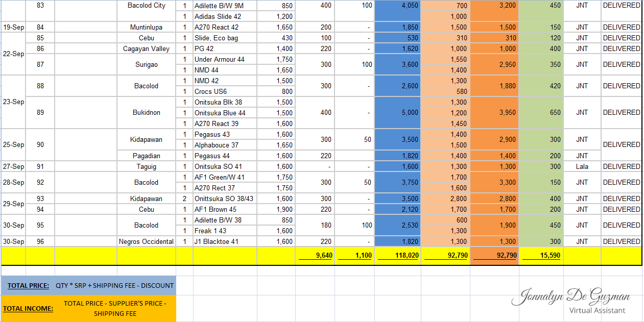The height and width of the screenshot is (322, 644).
Task: Select the blue total cell '3,600'
Action: [x=397, y=65]
